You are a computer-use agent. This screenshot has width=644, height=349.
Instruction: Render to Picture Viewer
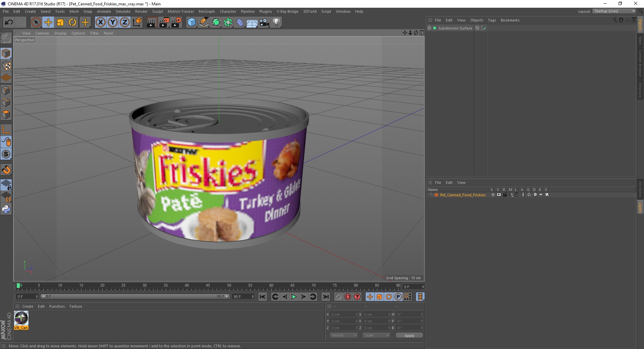(164, 22)
